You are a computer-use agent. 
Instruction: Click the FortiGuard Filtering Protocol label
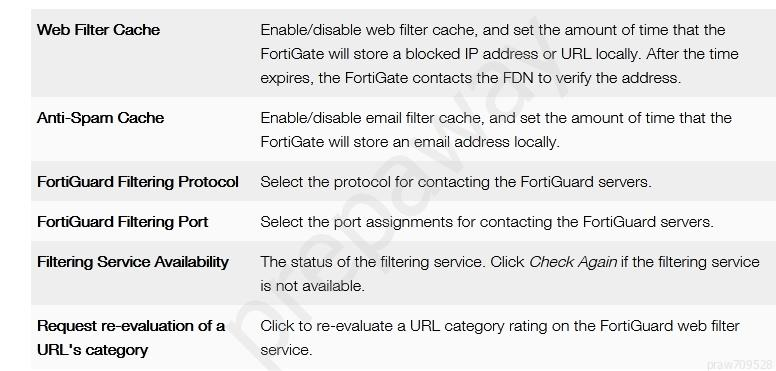tap(138, 182)
